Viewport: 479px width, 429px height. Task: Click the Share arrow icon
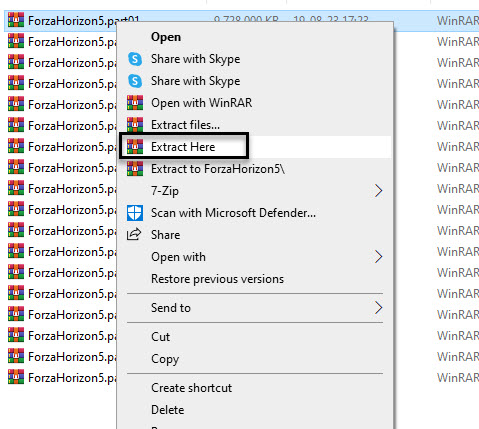click(134, 235)
